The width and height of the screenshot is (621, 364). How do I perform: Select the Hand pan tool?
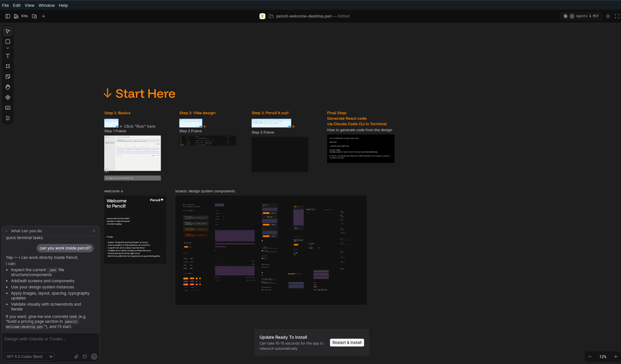coord(8,87)
